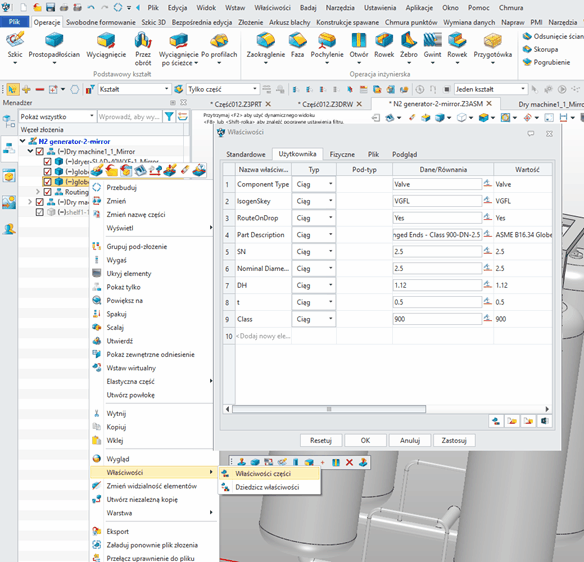Screen dimensions: 584x562
Task: Click the Faza chamfer tool
Action: click(297, 45)
